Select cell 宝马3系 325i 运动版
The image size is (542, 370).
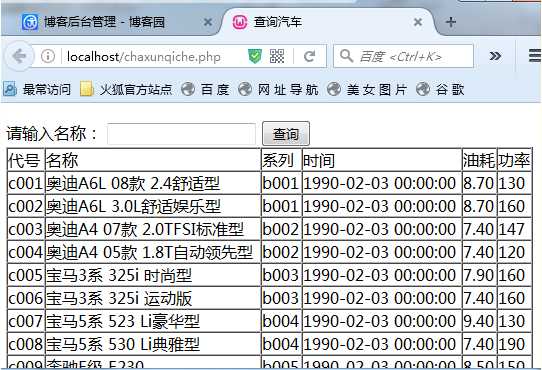(153, 298)
